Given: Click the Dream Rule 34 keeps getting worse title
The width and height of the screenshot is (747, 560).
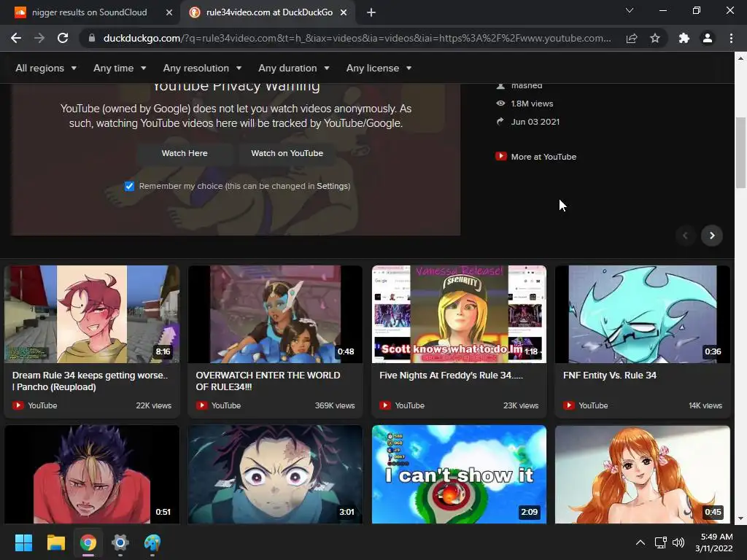Looking at the screenshot, I should [90, 381].
